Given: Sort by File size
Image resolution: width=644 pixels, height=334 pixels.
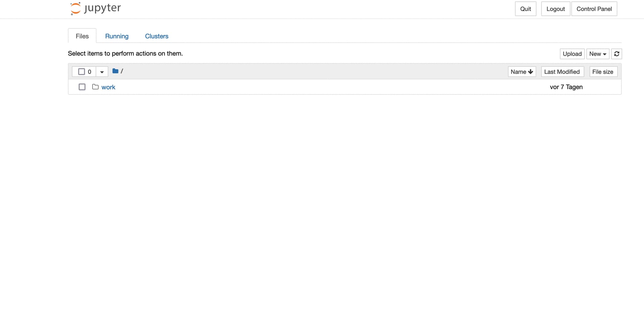Looking at the screenshot, I should [603, 71].
